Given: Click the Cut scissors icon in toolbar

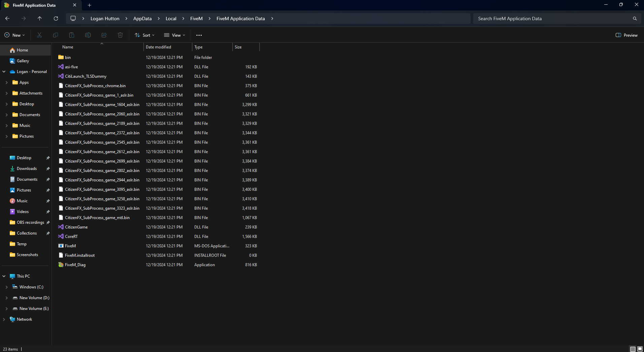Looking at the screenshot, I should tap(39, 35).
